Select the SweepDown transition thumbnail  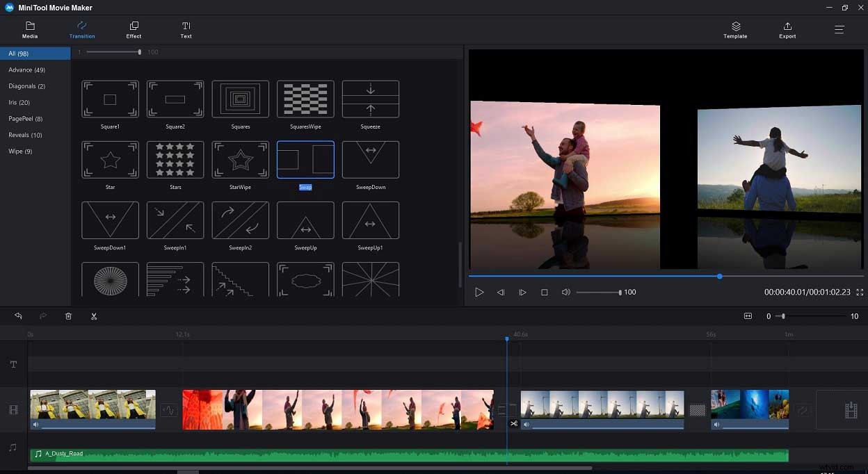tap(370, 160)
